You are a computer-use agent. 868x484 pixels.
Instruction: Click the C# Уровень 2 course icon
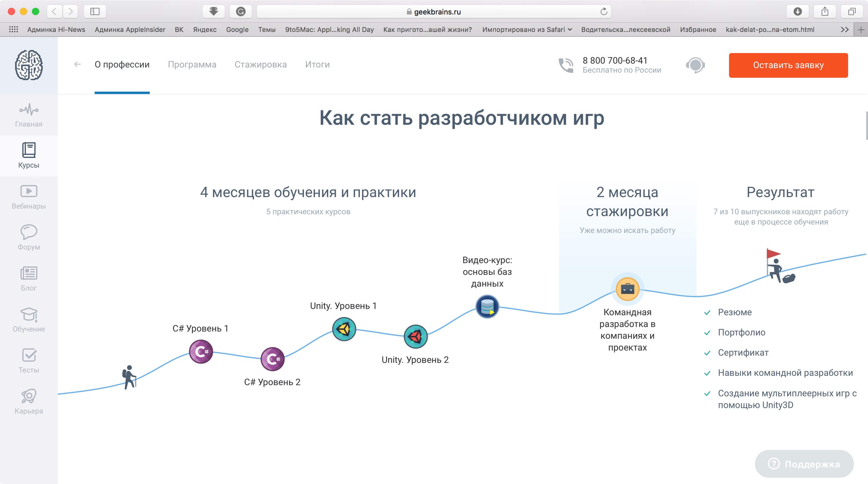click(x=272, y=359)
